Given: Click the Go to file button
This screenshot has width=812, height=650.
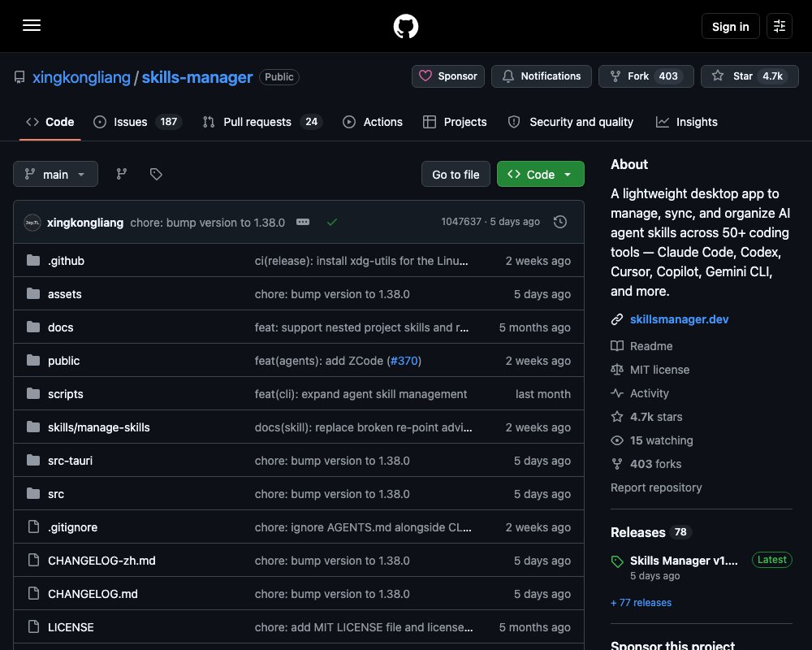Looking at the screenshot, I should tap(456, 174).
